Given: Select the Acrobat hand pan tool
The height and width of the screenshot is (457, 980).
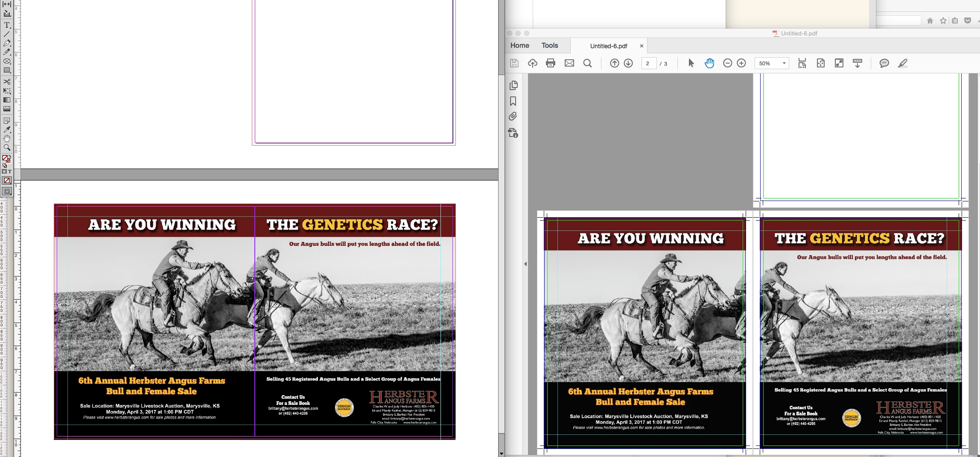Looking at the screenshot, I should coord(709,63).
